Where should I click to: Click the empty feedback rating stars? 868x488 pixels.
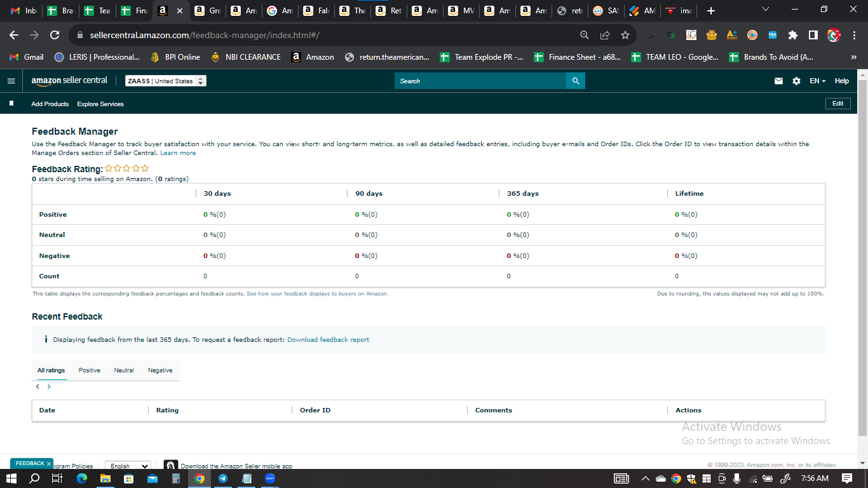(x=127, y=168)
